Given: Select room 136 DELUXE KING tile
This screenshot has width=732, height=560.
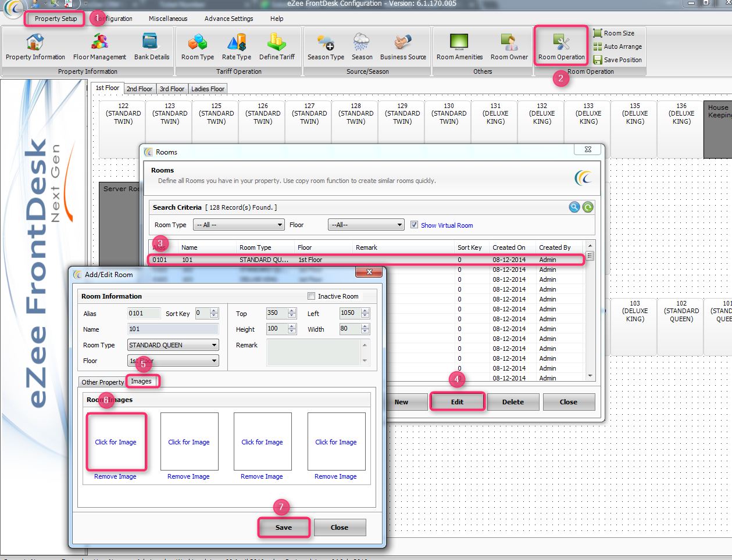Looking at the screenshot, I should [x=681, y=129].
